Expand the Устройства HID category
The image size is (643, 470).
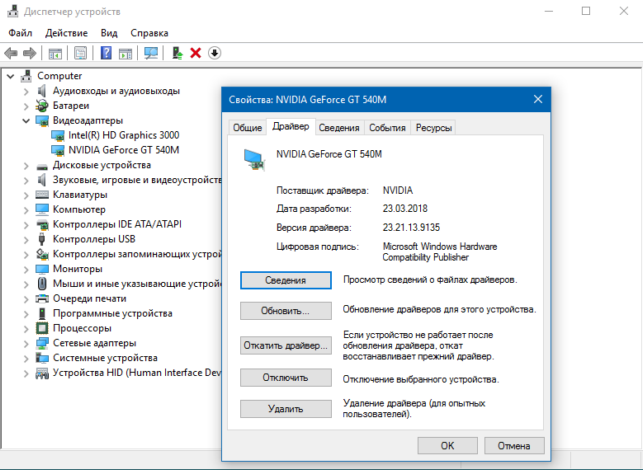[26, 373]
